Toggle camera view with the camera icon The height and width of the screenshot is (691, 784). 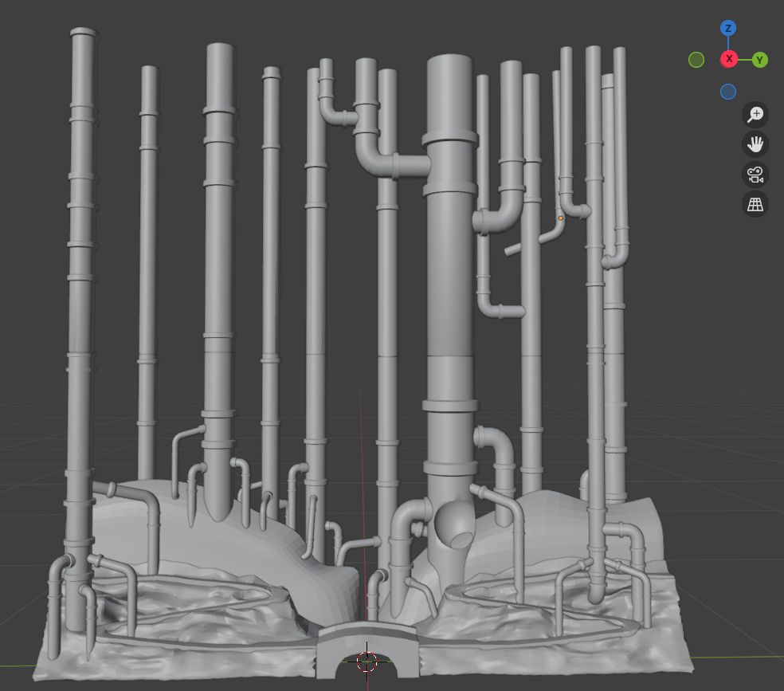point(755,175)
